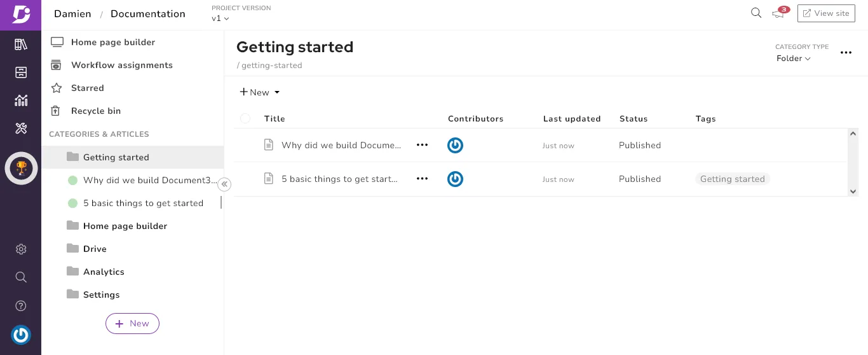The image size is (868, 355).
Task: Collapse the left panel with double-chevron
Action: click(x=224, y=184)
